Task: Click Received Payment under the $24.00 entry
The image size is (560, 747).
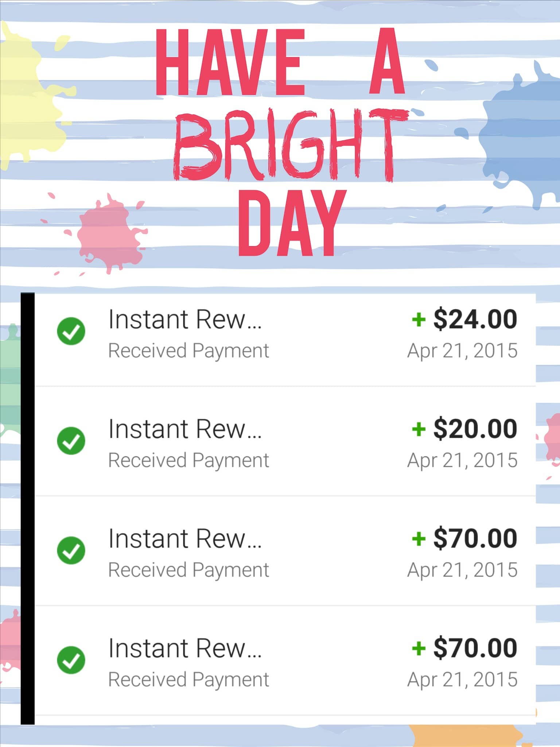Action: click(189, 351)
